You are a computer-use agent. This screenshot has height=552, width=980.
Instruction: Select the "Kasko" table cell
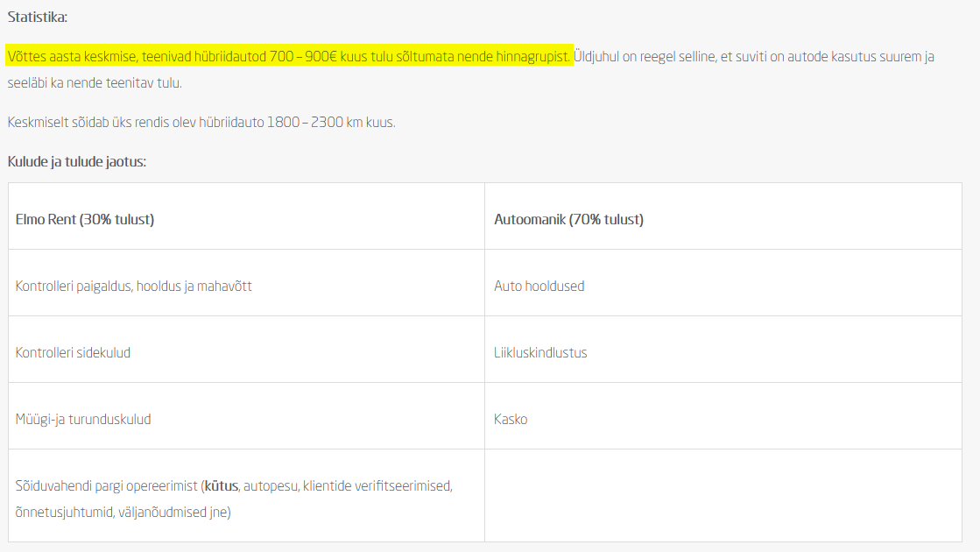(511, 419)
